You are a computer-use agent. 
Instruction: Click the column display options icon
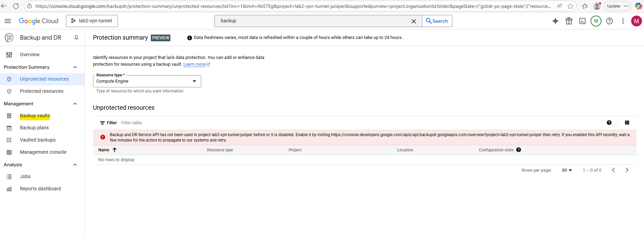coord(627,123)
